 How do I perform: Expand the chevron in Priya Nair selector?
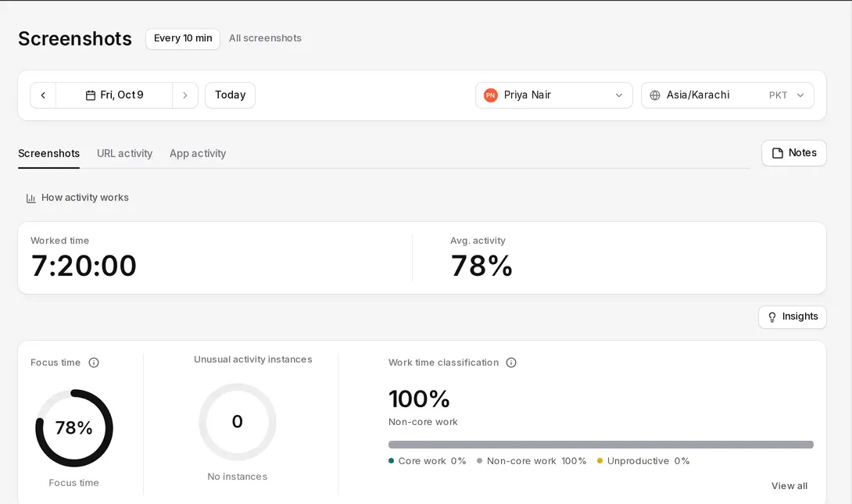(619, 95)
